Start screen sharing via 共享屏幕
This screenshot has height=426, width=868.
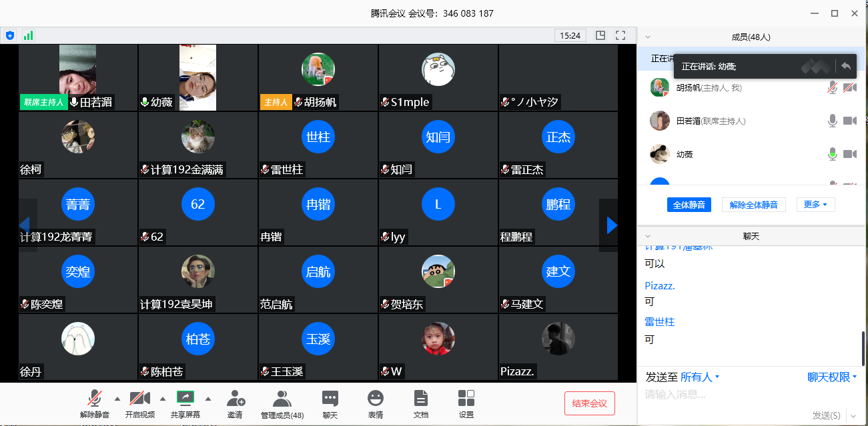[185, 399]
